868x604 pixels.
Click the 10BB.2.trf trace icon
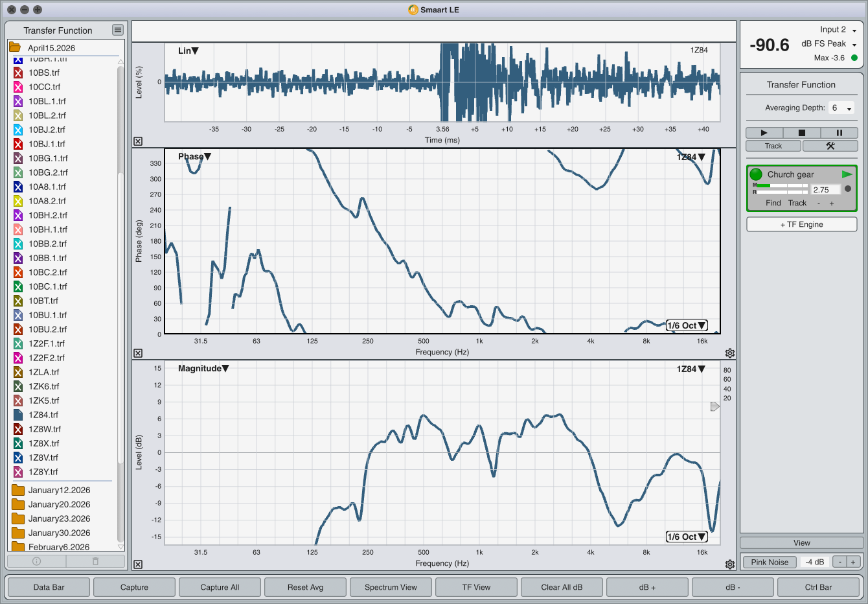[18, 244]
